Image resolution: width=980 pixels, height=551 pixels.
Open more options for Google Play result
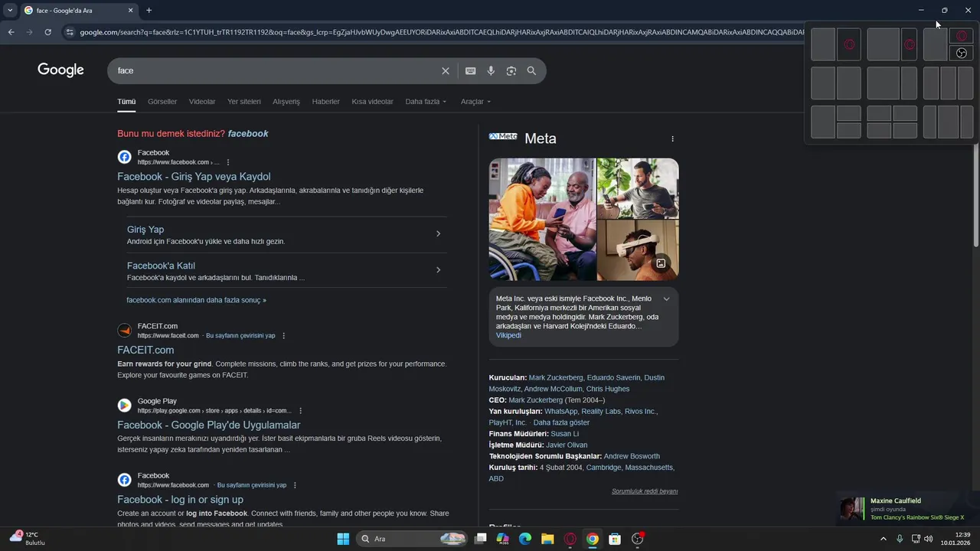coord(300,411)
